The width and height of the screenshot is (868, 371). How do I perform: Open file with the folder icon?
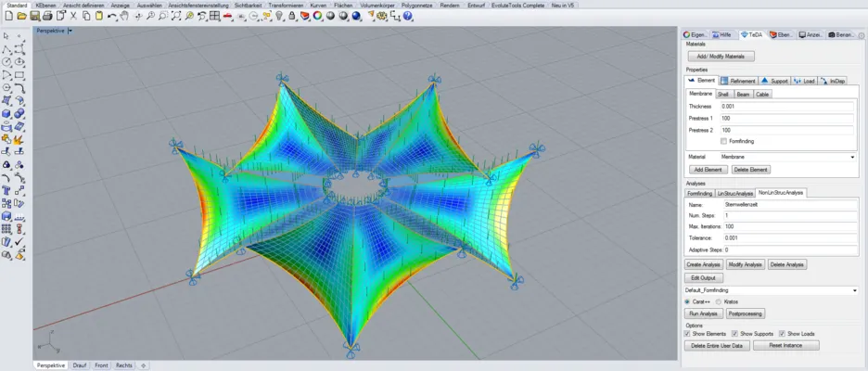tap(21, 16)
